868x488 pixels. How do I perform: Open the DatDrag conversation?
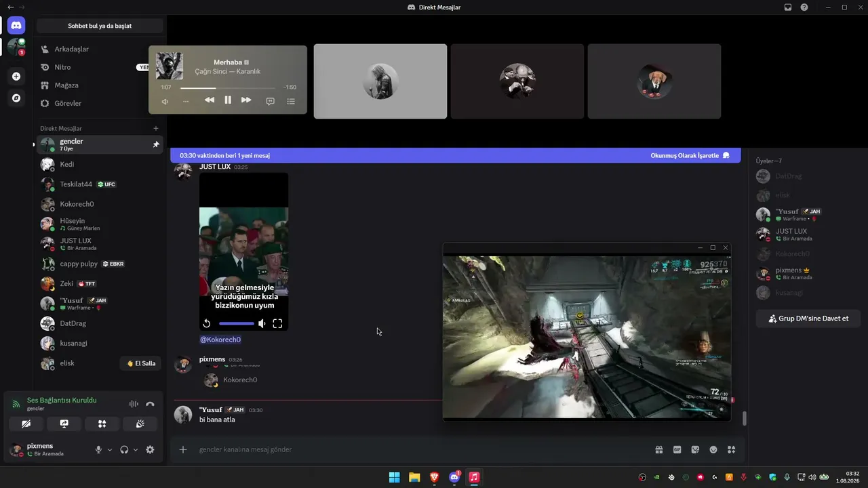tap(100, 323)
